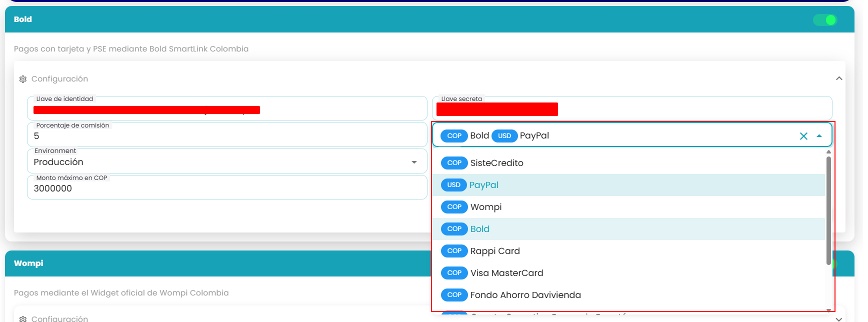This screenshot has width=868, height=322.
Task: Toggle the Bold payment method switch
Action: pos(824,20)
